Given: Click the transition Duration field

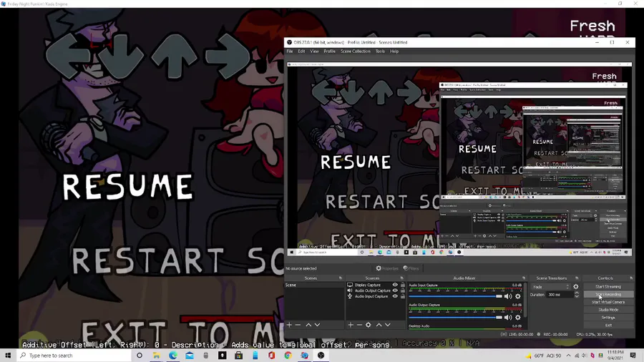Looking at the screenshot, I should 560,295.
